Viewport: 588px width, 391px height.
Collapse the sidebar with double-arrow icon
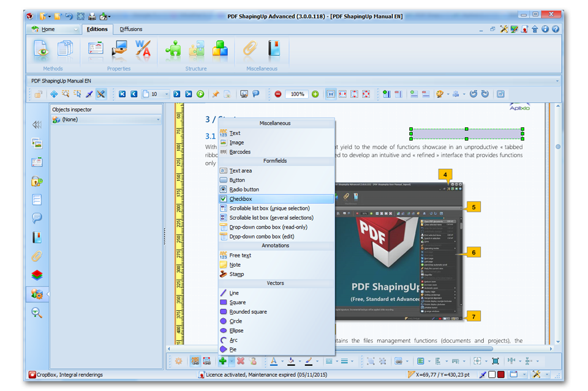pos(37,125)
